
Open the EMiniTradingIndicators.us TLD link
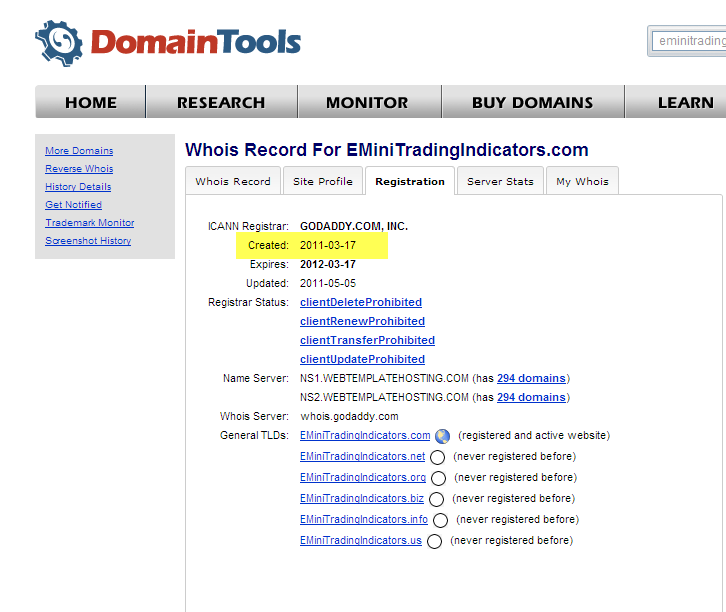point(361,540)
